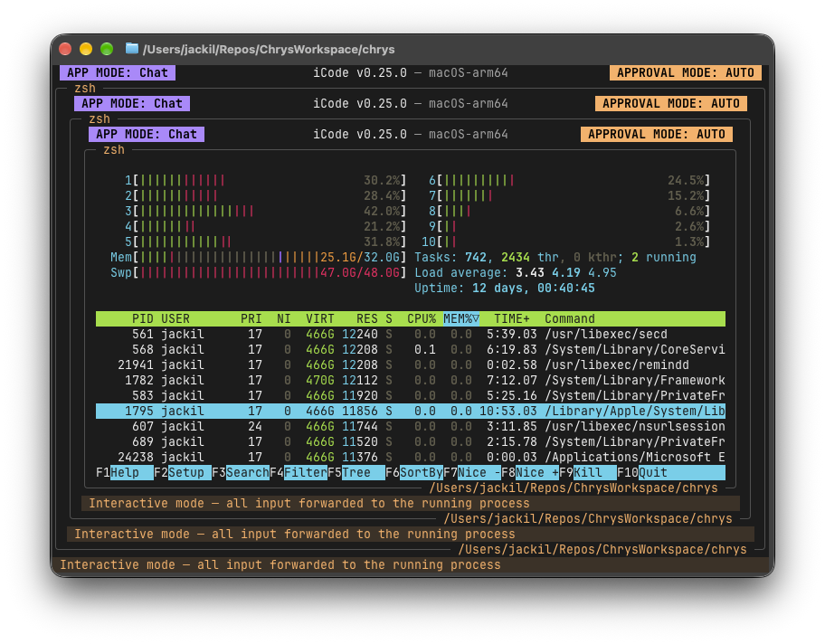This screenshot has width=825, height=644.
Task: Activate F3 Search in htop
Action: coord(241,472)
